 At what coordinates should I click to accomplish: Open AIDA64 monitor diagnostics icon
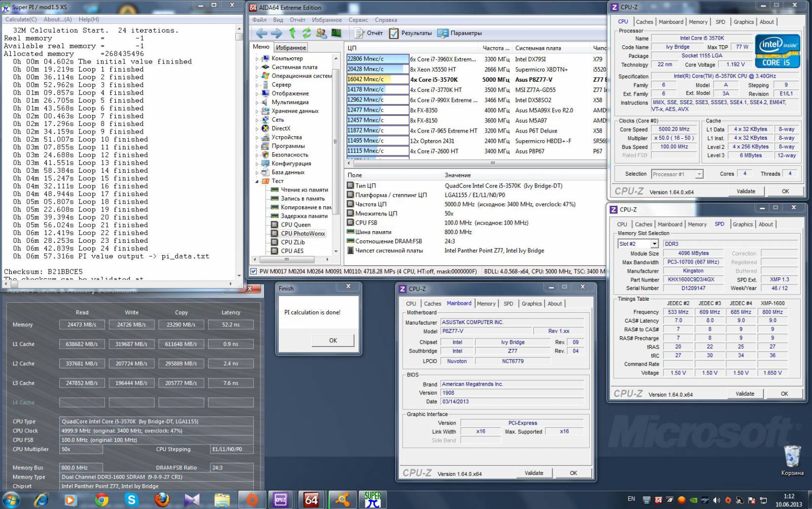pyautogui.click(x=336, y=33)
